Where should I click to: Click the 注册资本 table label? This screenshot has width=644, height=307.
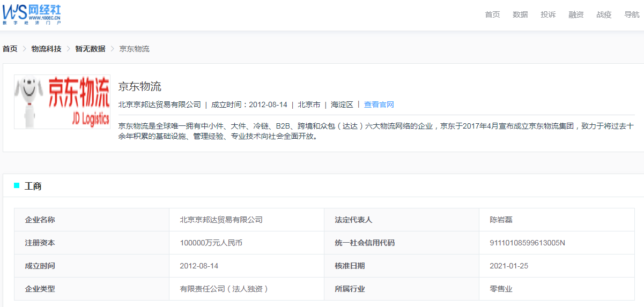[40, 243]
